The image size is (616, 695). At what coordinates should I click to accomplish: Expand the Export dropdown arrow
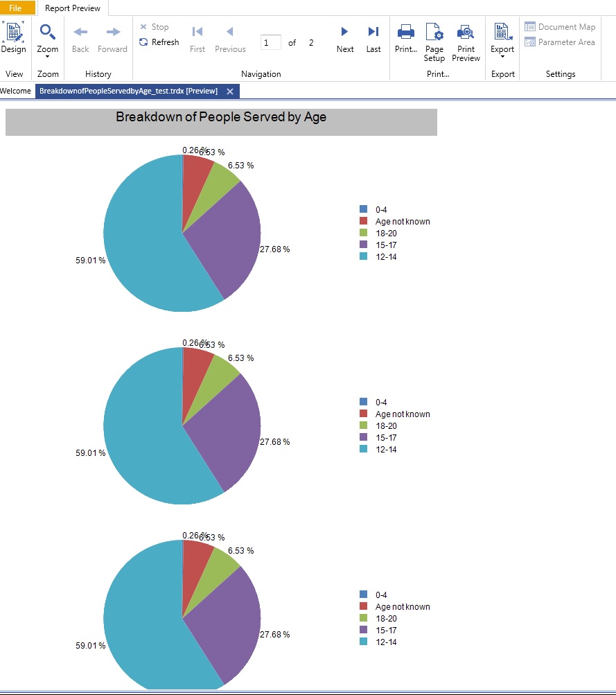502,57
